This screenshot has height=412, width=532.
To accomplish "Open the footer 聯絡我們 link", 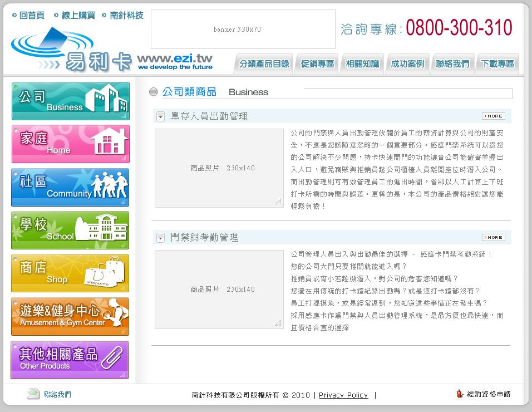I will tap(58, 394).
